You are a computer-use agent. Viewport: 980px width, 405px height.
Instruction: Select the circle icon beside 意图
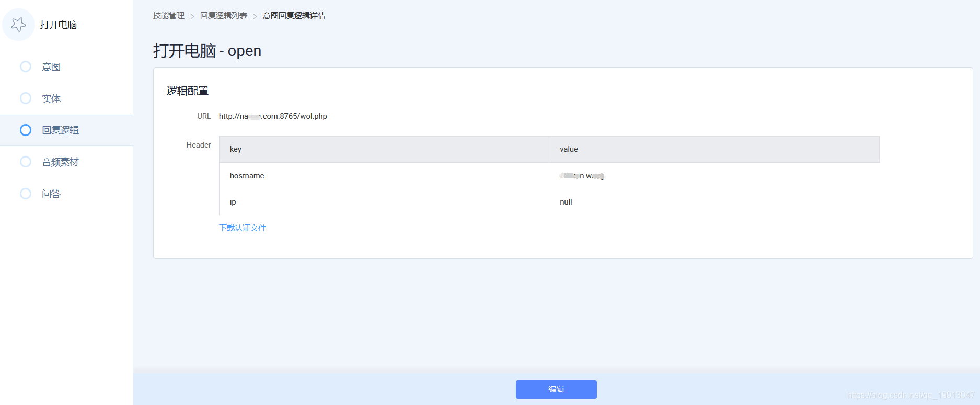click(26, 66)
